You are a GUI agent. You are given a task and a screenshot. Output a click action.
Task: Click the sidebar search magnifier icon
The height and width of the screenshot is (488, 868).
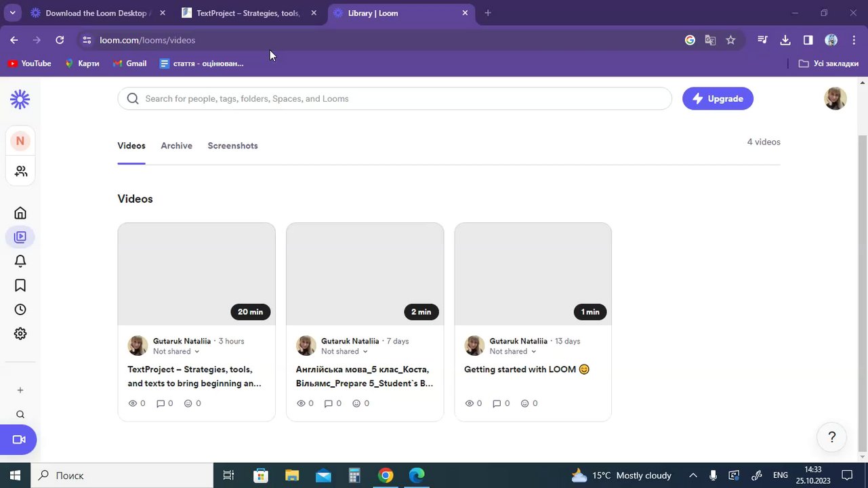tap(20, 415)
